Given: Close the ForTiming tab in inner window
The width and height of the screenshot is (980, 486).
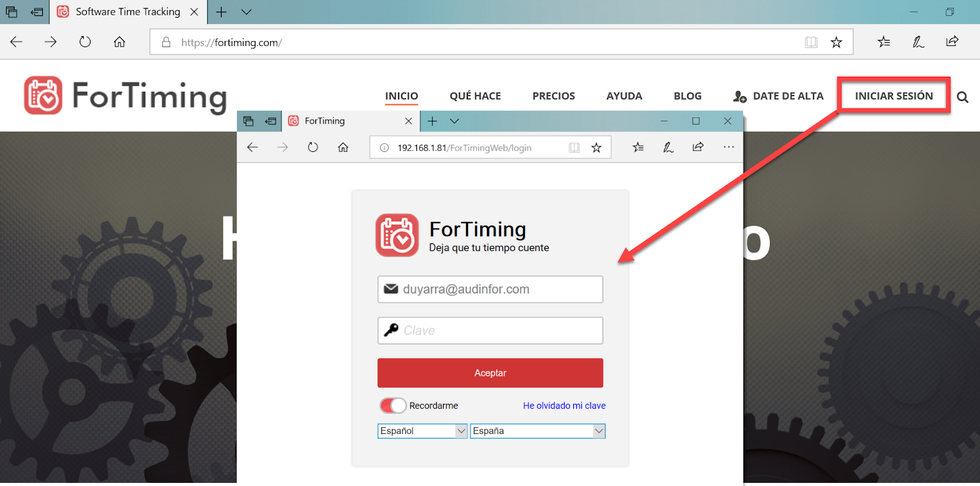Looking at the screenshot, I should [409, 121].
